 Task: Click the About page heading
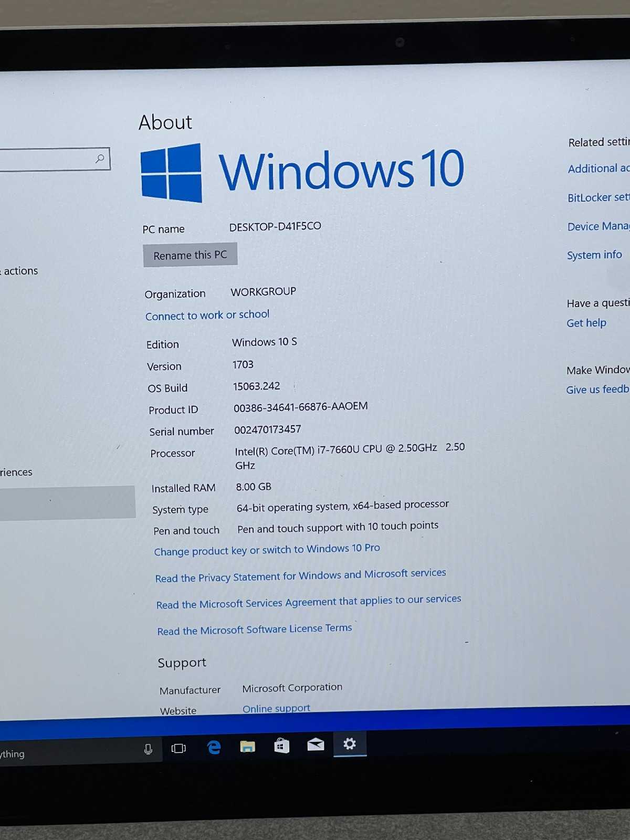[165, 122]
